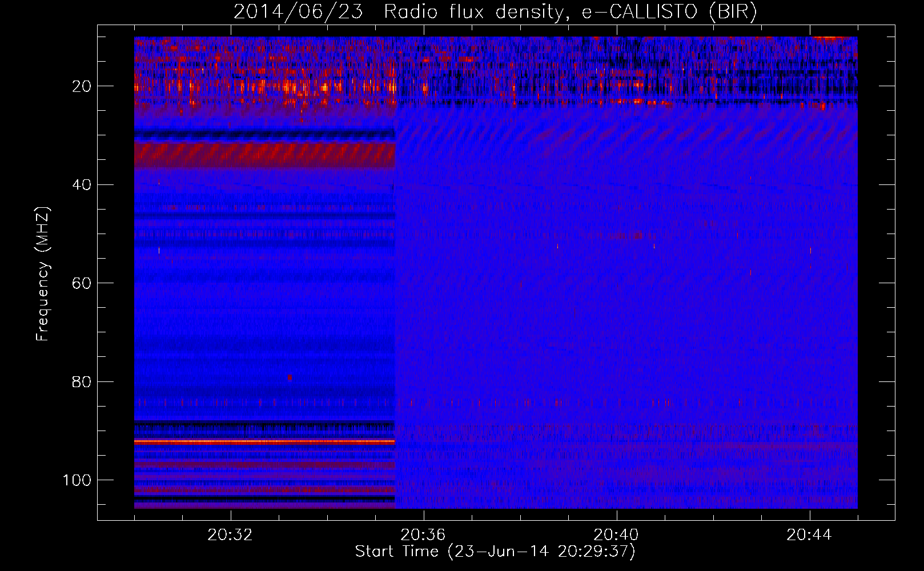Click the 80 frequency tick label
The width and height of the screenshot is (924, 571).
(x=82, y=381)
